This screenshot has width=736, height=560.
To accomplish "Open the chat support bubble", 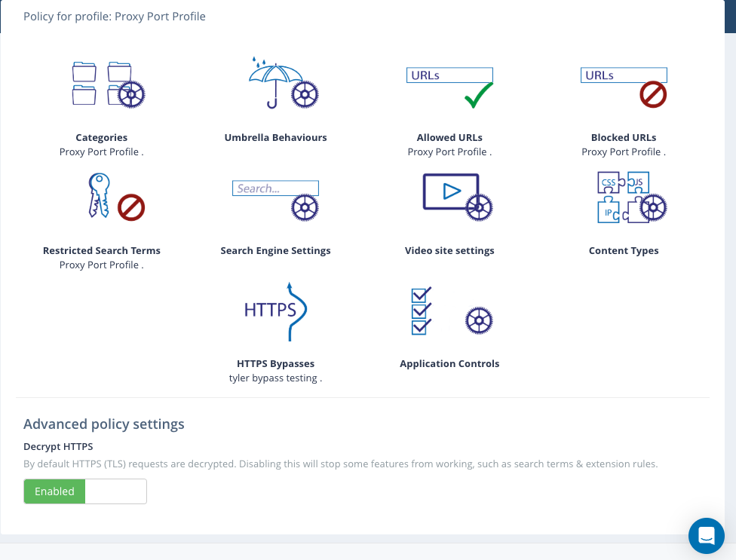I will coord(706,536).
